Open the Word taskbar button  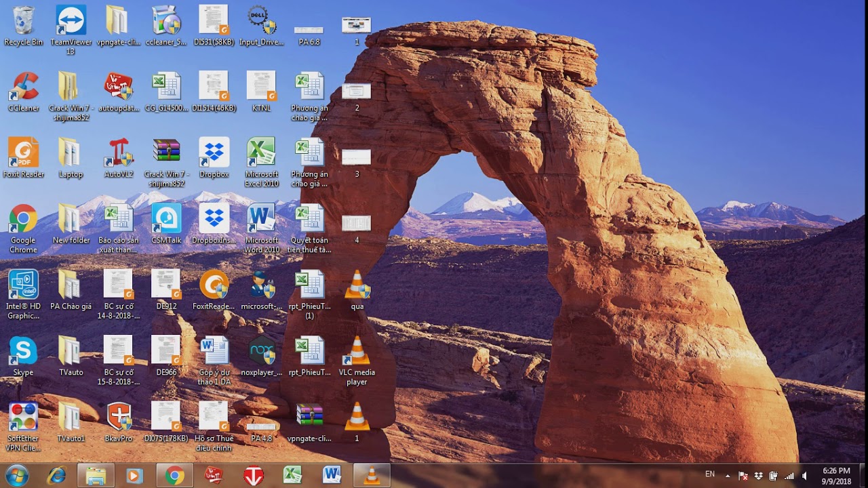(x=332, y=476)
